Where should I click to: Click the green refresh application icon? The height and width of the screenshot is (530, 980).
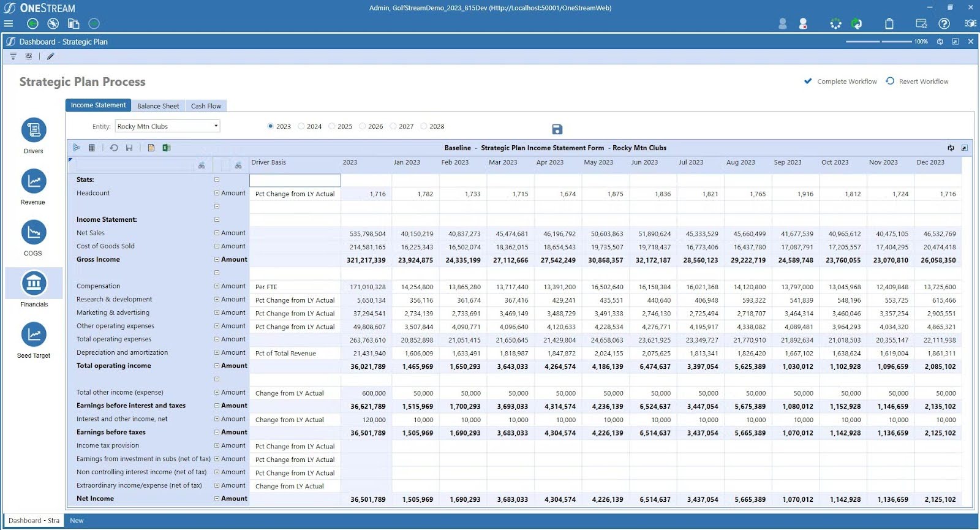857,24
